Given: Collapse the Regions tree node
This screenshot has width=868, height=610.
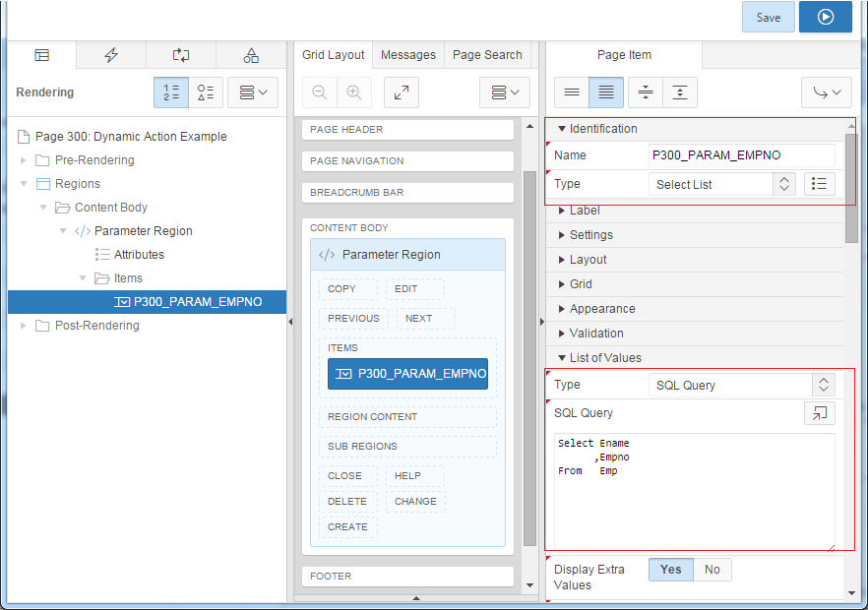Looking at the screenshot, I should coord(24,184).
